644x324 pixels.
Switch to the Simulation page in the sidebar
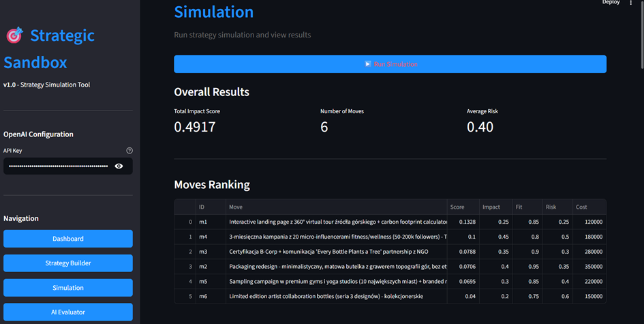(x=68, y=288)
